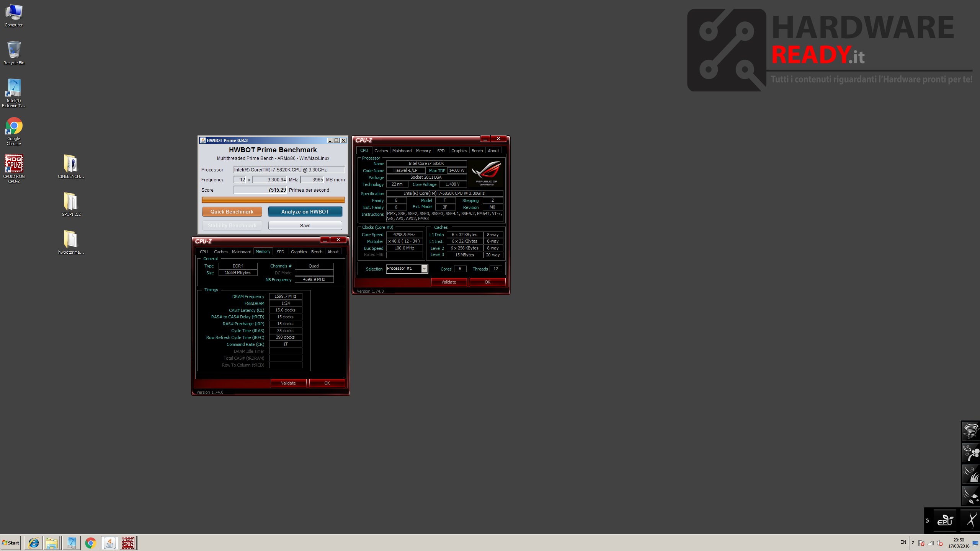Select the CPUID ROG CPU-Z desktop shortcut

pos(14,169)
